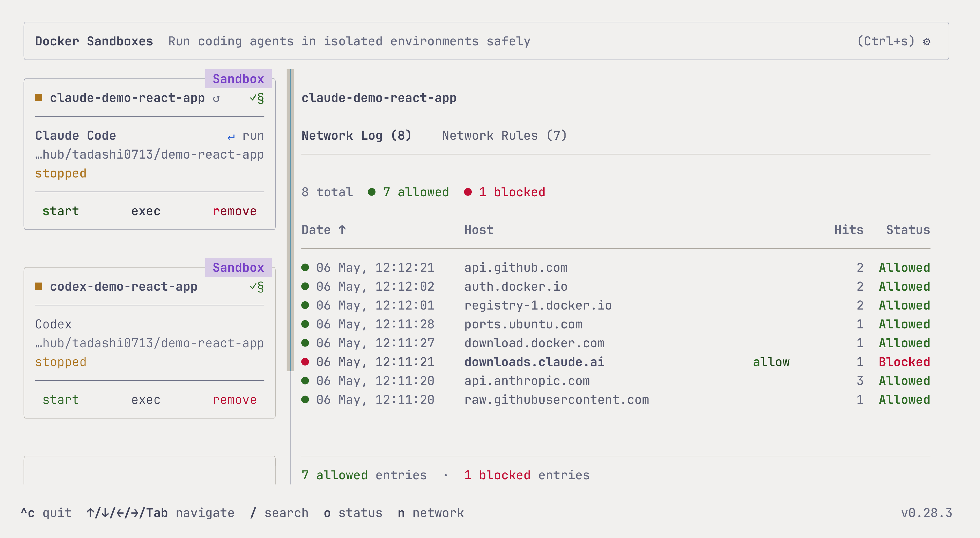Click 'n network' shortcut hint
The height and width of the screenshot is (538, 980).
(x=431, y=513)
